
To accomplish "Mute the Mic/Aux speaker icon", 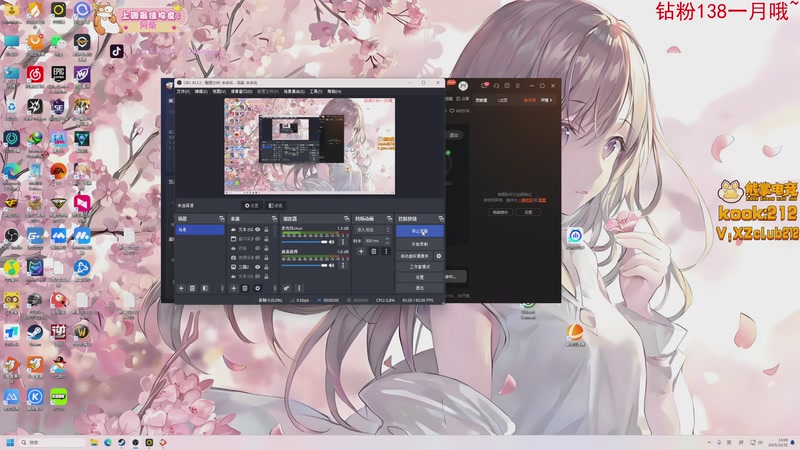I will tap(332, 242).
